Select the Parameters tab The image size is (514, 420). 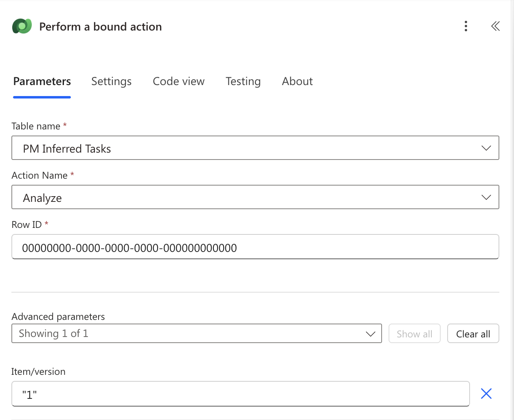(x=42, y=81)
